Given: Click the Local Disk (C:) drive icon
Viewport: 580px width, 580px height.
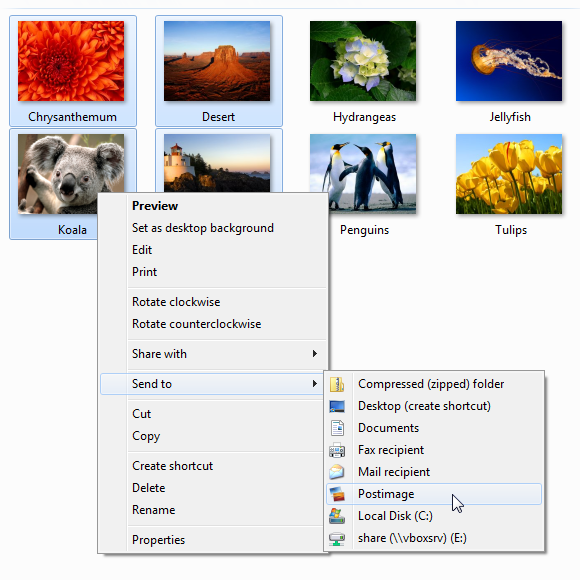Looking at the screenshot, I should [337, 516].
